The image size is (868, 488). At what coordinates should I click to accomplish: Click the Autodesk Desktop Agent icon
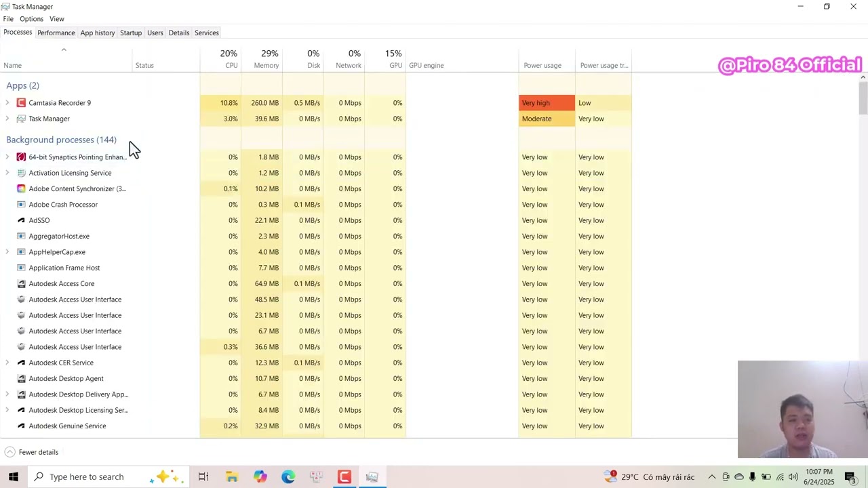click(x=21, y=378)
